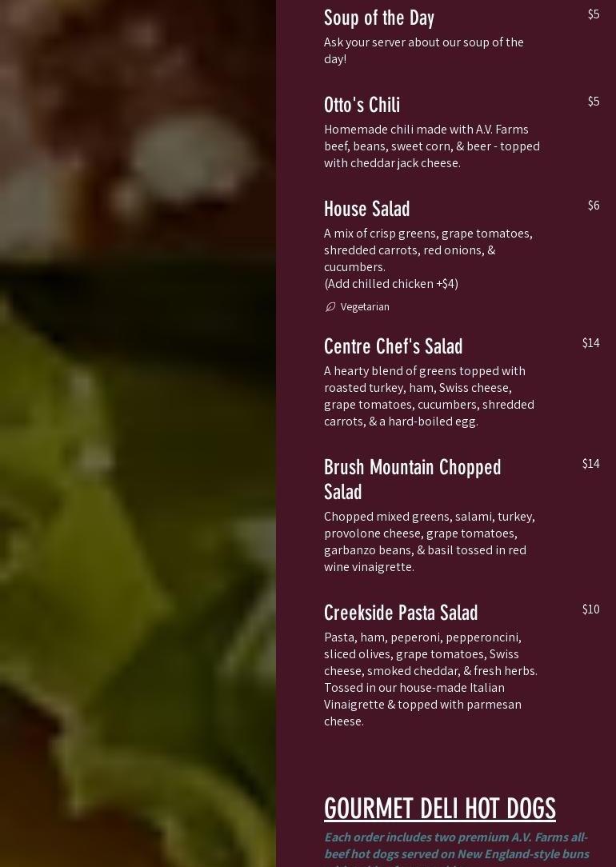Click the $14 price for Brush Mountain Salad
Viewport: 616px width, 867px height.
(590, 463)
